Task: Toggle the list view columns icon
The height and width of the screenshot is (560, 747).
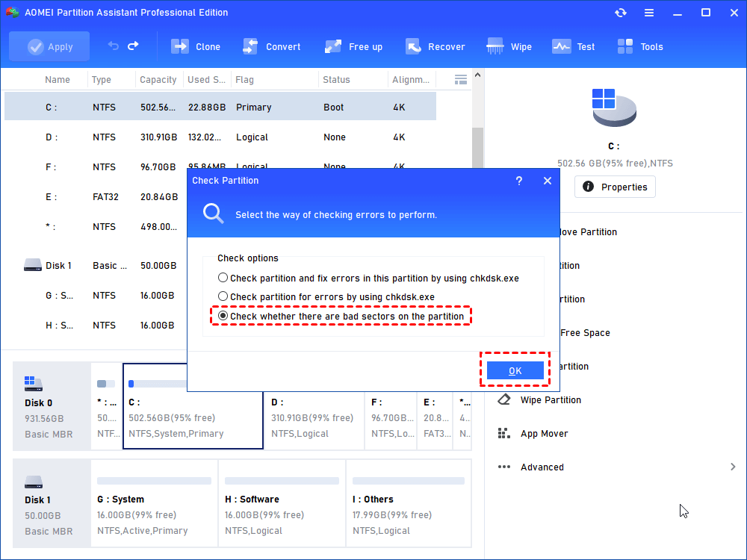Action: click(461, 80)
